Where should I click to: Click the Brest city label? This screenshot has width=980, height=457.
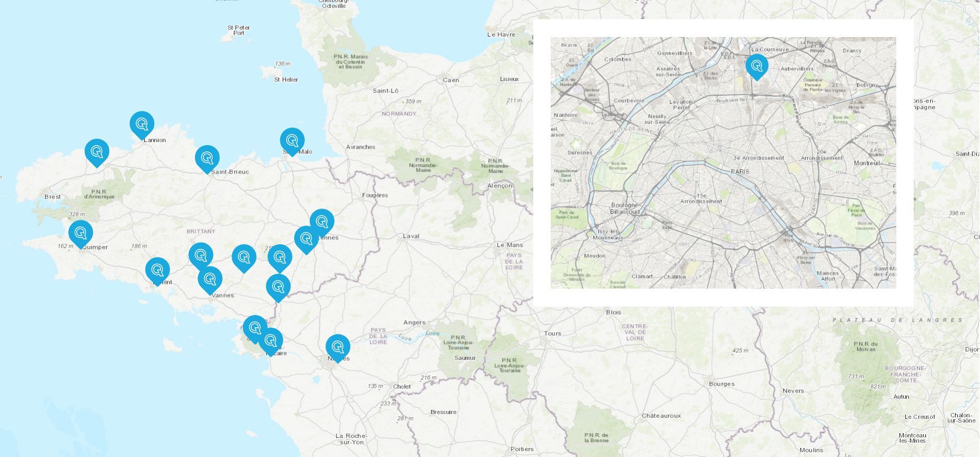click(52, 196)
